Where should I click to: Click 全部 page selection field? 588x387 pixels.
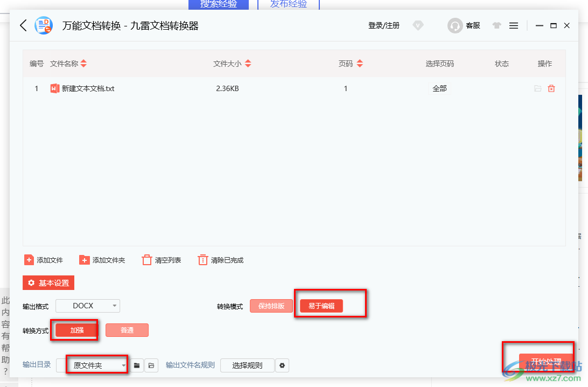click(x=439, y=88)
